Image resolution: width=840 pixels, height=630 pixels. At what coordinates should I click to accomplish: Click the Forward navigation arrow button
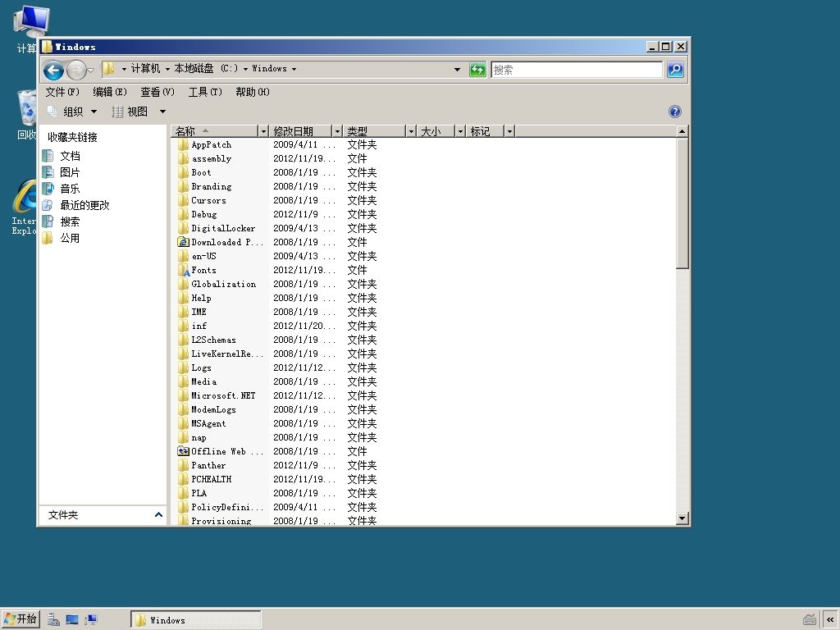76,70
